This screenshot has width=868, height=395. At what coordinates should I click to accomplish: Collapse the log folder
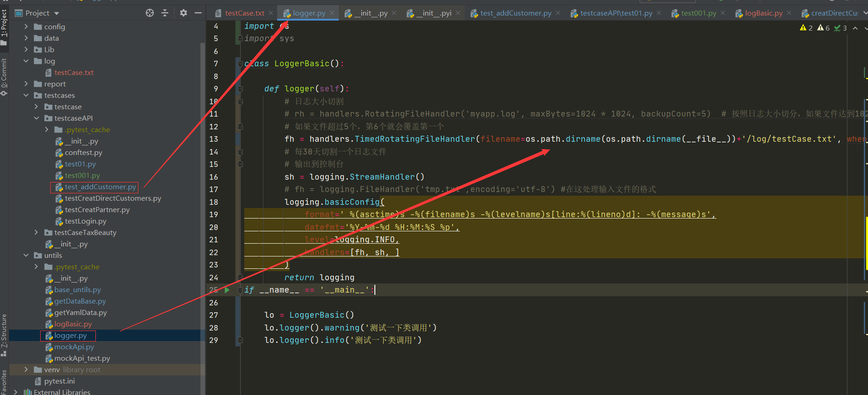26,61
